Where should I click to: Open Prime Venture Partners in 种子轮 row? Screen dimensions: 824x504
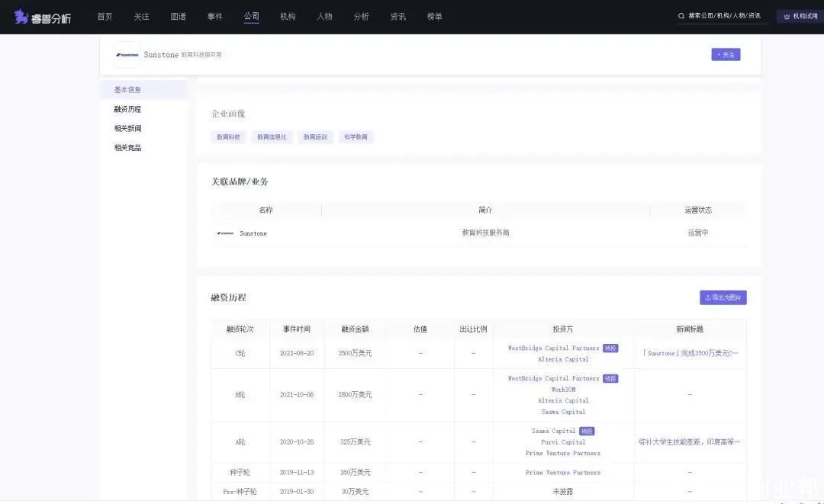(x=563, y=473)
